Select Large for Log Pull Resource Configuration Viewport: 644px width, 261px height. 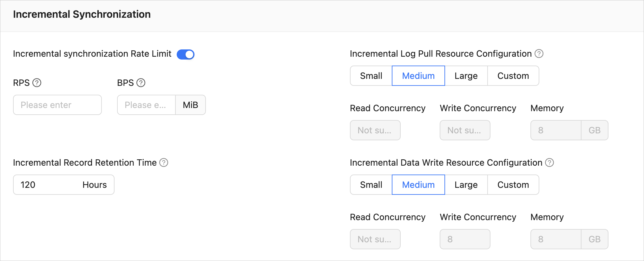466,76
